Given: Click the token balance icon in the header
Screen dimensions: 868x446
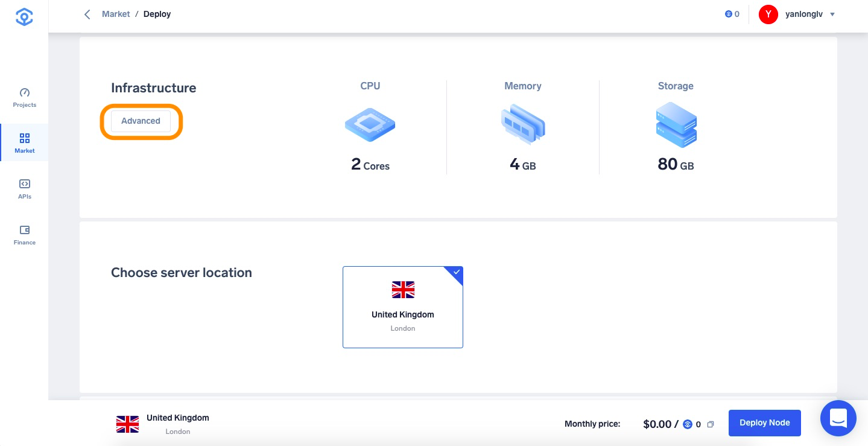Looking at the screenshot, I should (728, 14).
